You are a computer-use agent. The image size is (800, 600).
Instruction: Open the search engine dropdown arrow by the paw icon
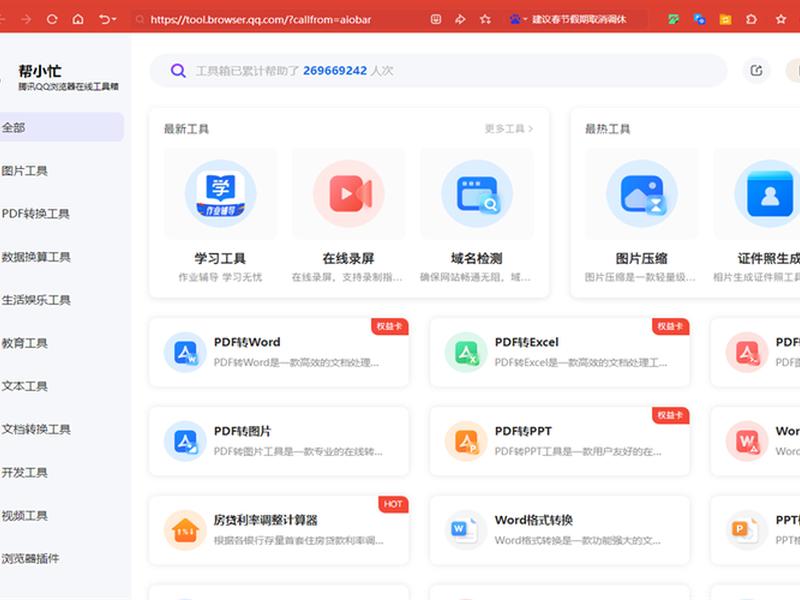point(525,19)
